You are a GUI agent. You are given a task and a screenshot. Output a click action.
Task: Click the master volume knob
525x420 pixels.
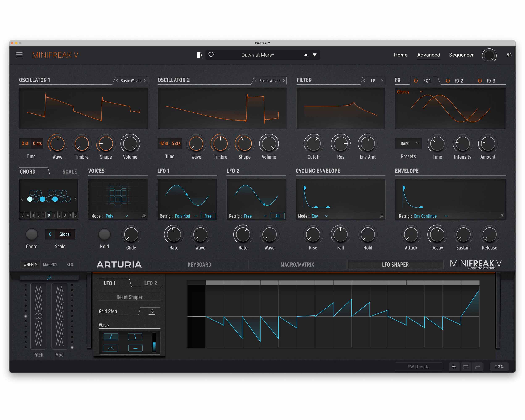[489, 56]
